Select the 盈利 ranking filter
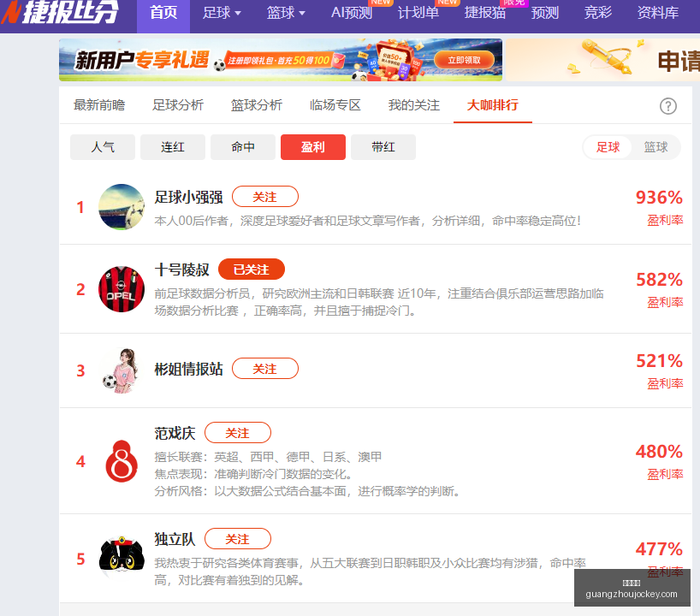 coord(313,147)
